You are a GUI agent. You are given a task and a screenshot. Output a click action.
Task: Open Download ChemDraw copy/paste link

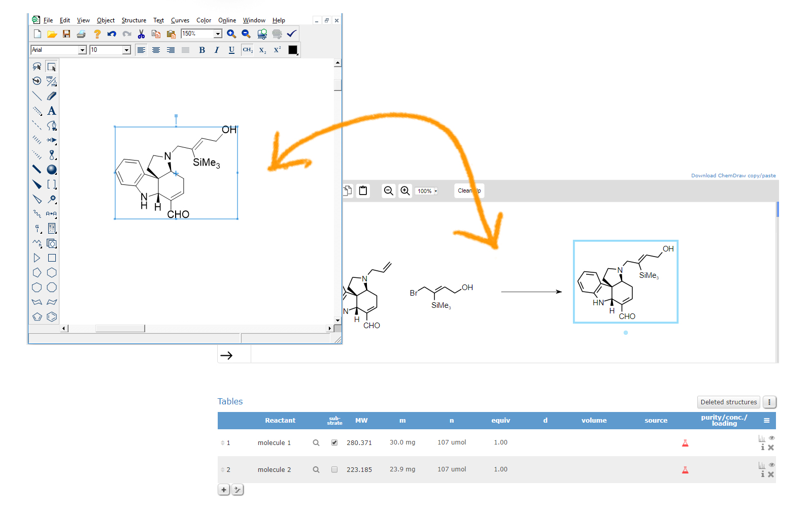[733, 176]
